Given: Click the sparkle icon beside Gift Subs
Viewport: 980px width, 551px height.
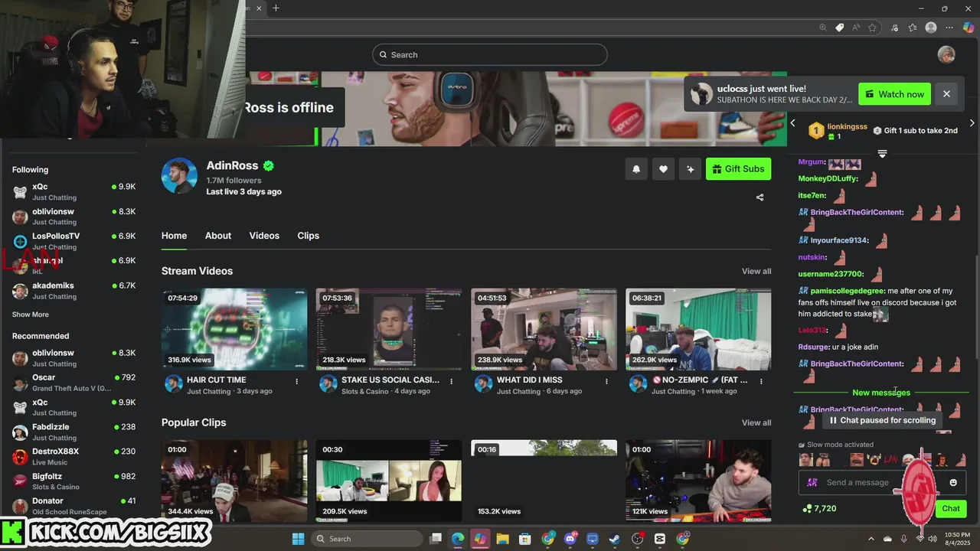Looking at the screenshot, I should tap(690, 169).
